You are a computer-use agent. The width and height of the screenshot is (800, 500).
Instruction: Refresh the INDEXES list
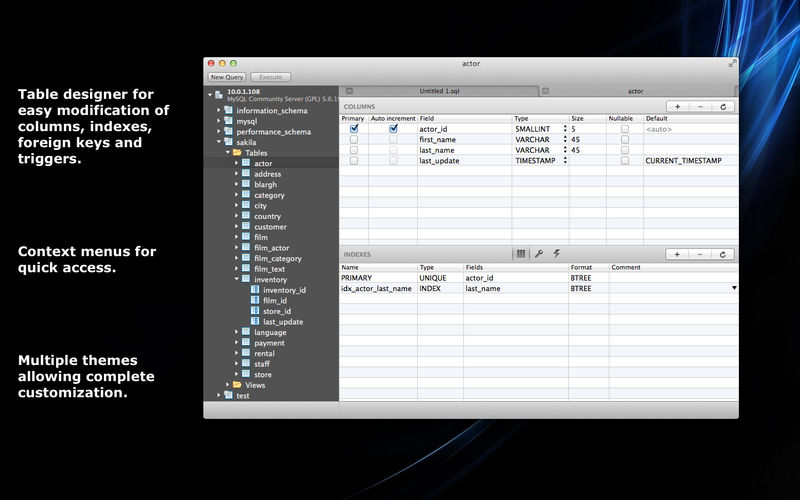722,254
